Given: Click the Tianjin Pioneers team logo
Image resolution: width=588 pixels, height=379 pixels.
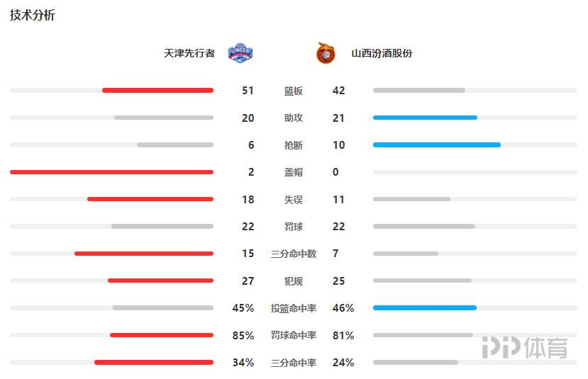Looking at the screenshot, I should [x=240, y=53].
